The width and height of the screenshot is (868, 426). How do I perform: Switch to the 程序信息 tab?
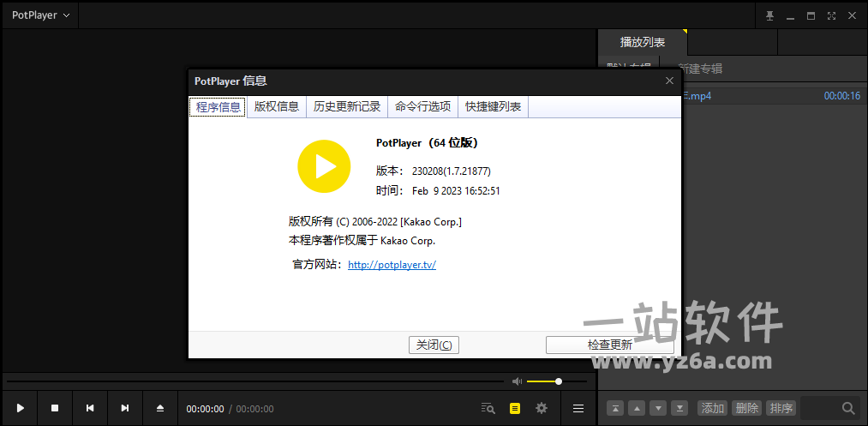tap(218, 107)
